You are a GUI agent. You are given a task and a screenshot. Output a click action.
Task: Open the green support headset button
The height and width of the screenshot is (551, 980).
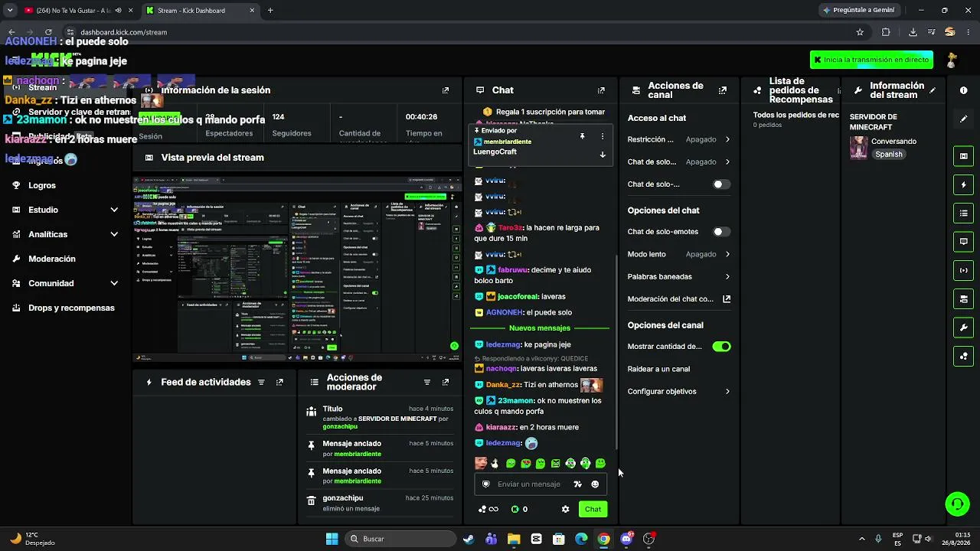957,504
